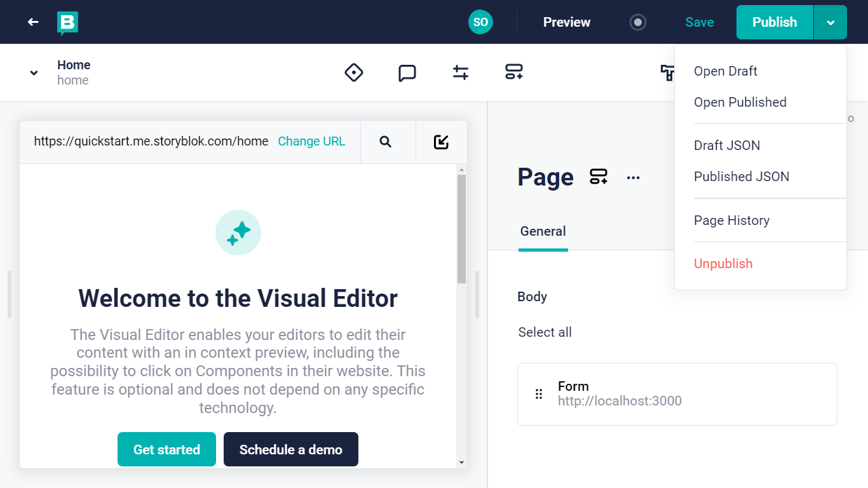Publish the story
Image resolution: width=868 pixels, height=488 pixels.
tap(775, 22)
